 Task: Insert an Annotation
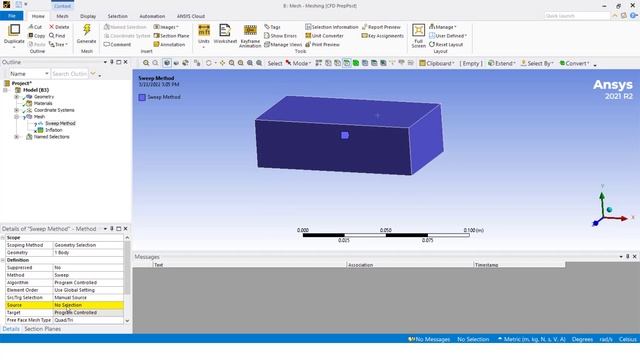point(169,44)
